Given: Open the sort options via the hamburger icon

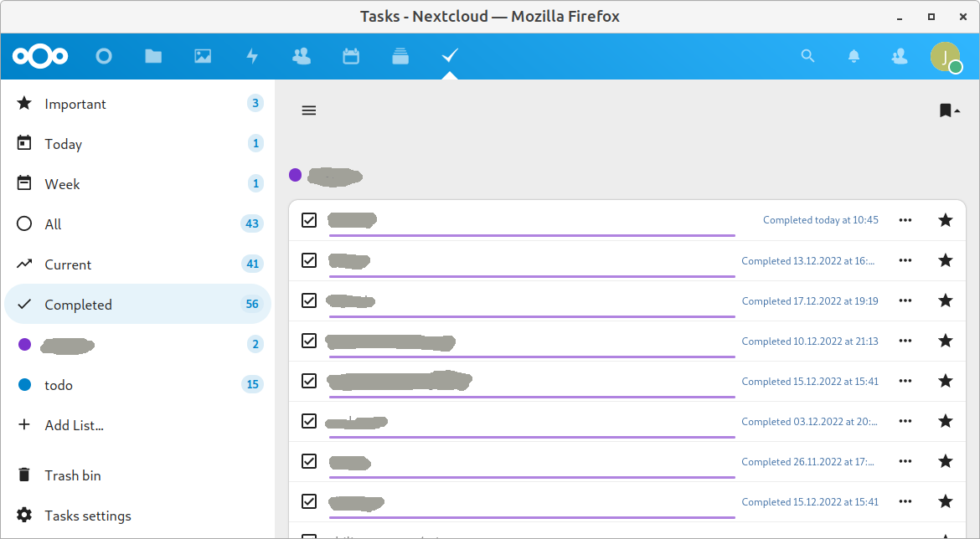Looking at the screenshot, I should (309, 110).
